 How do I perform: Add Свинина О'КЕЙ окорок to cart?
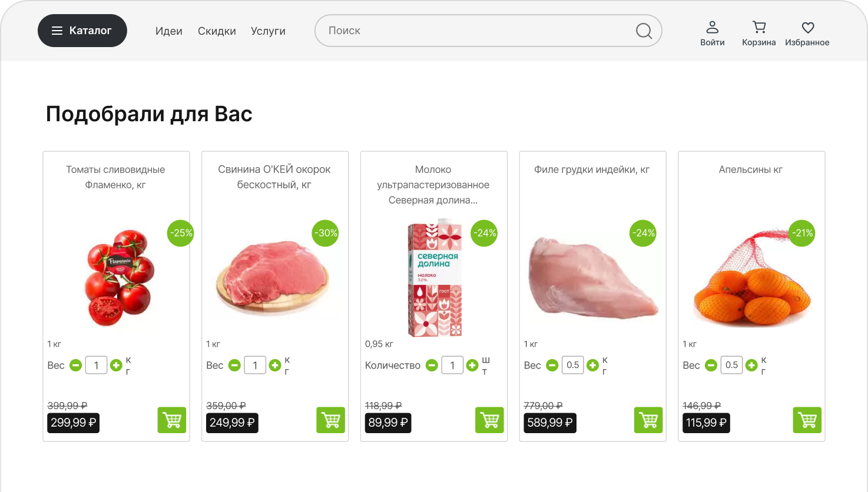point(330,420)
